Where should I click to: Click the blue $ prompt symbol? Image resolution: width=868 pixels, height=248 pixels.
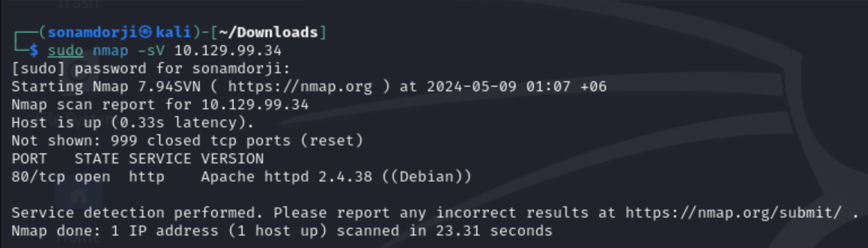coord(34,51)
